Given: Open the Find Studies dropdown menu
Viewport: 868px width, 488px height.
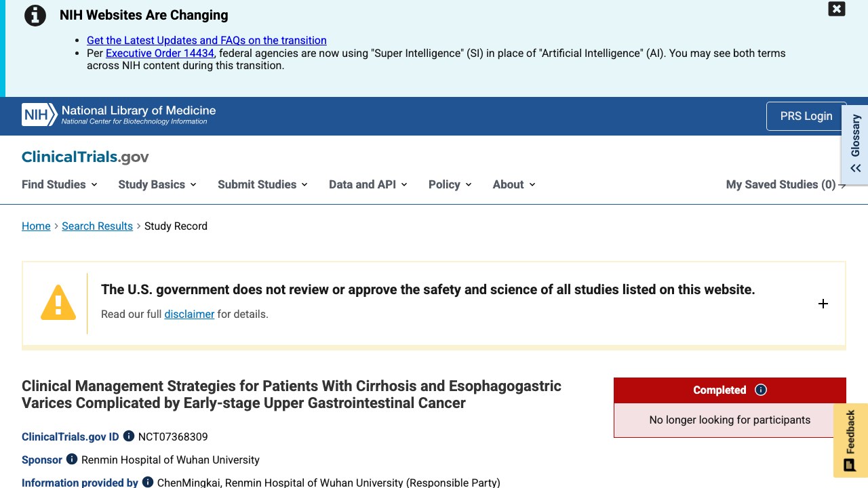Looking at the screenshot, I should coord(60,184).
